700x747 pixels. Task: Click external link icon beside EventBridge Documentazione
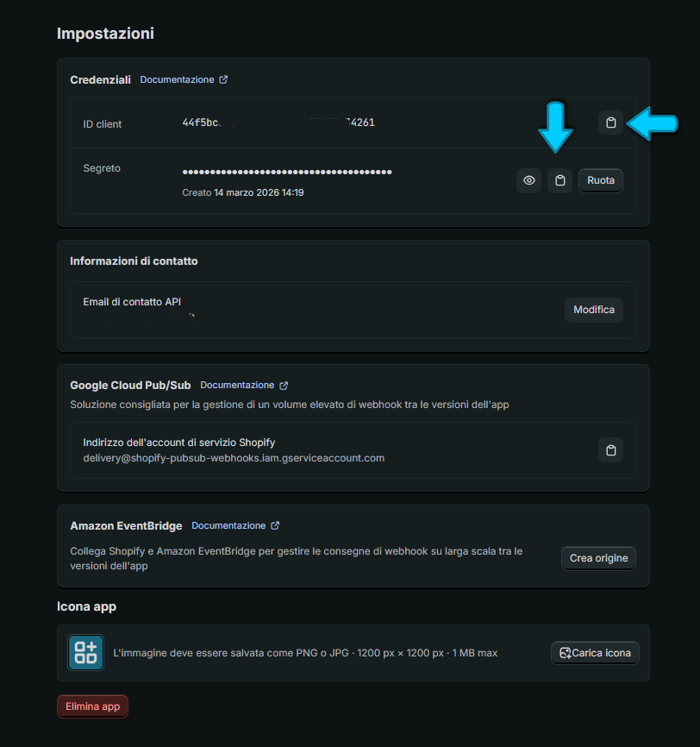coord(275,525)
